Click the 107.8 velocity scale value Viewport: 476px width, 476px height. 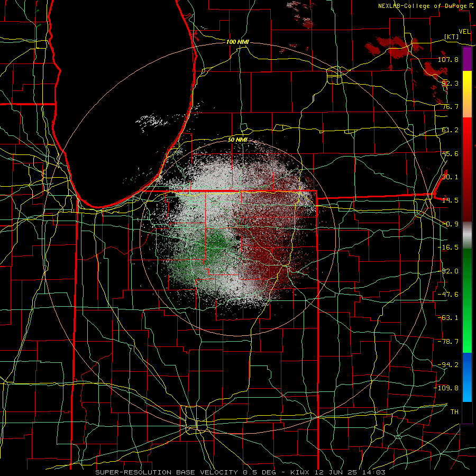click(x=448, y=59)
